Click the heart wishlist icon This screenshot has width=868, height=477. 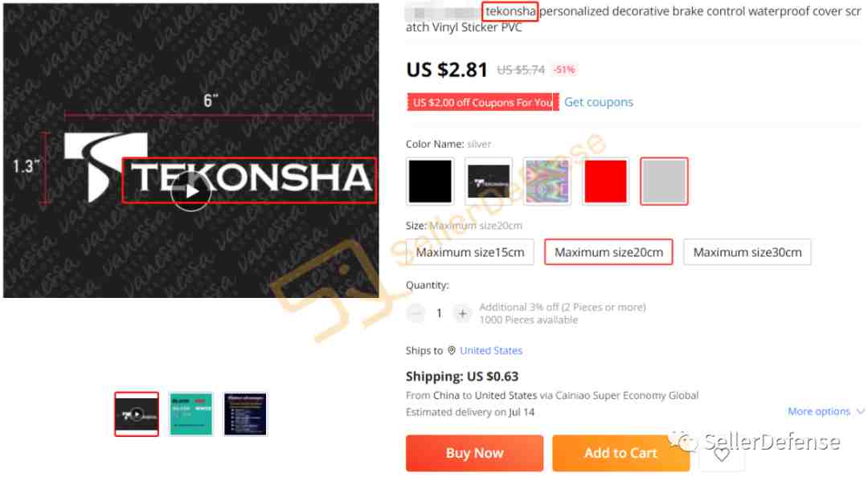pos(721,455)
